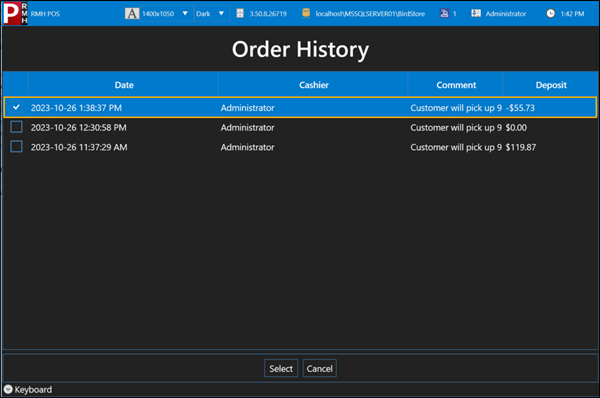This screenshot has width=600, height=398.
Task: Click Administrator cashier in 11:37:29 AM row
Action: [x=247, y=147]
